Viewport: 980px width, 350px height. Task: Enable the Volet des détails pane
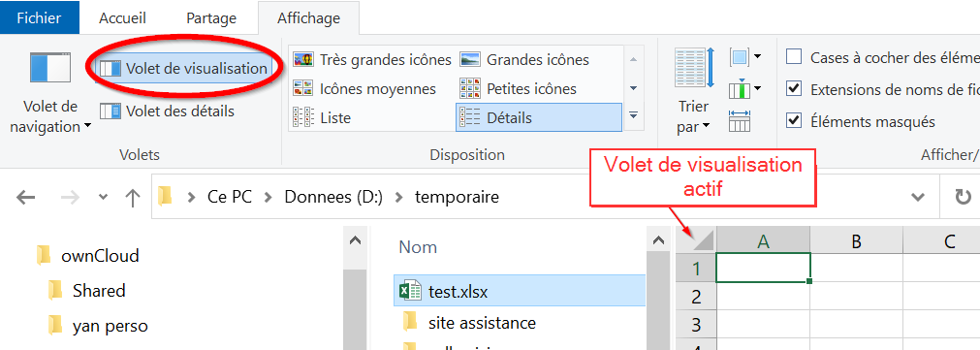(167, 111)
